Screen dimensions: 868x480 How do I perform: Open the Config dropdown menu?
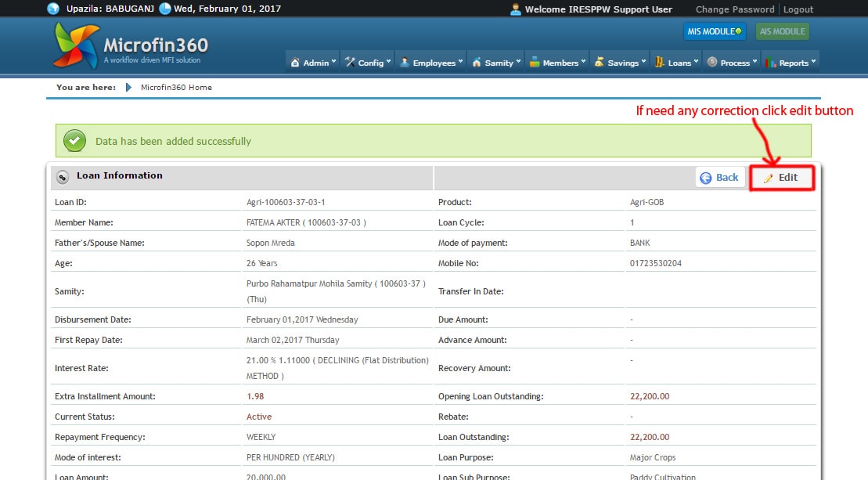pos(368,63)
